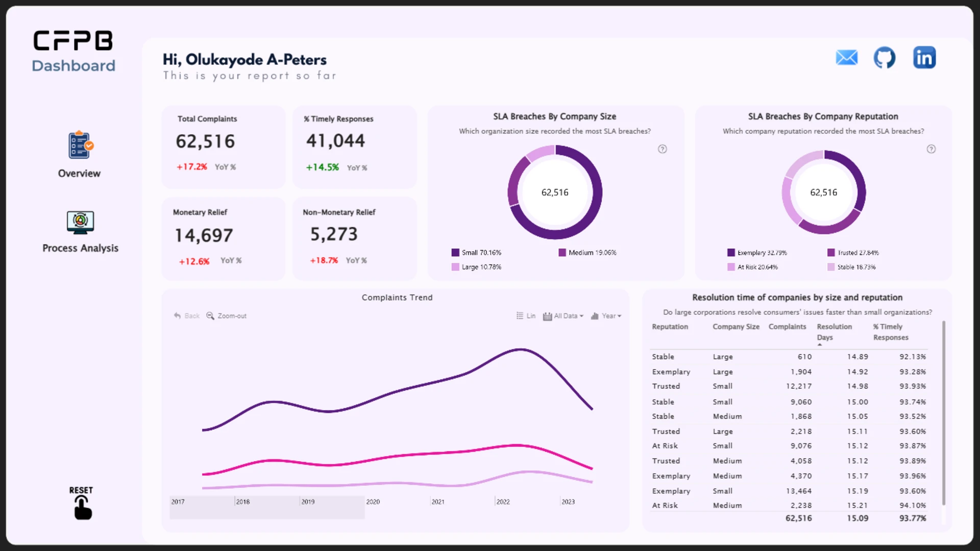Select the Lin scale button label
Screen dimensions: 980x551
tap(531, 316)
